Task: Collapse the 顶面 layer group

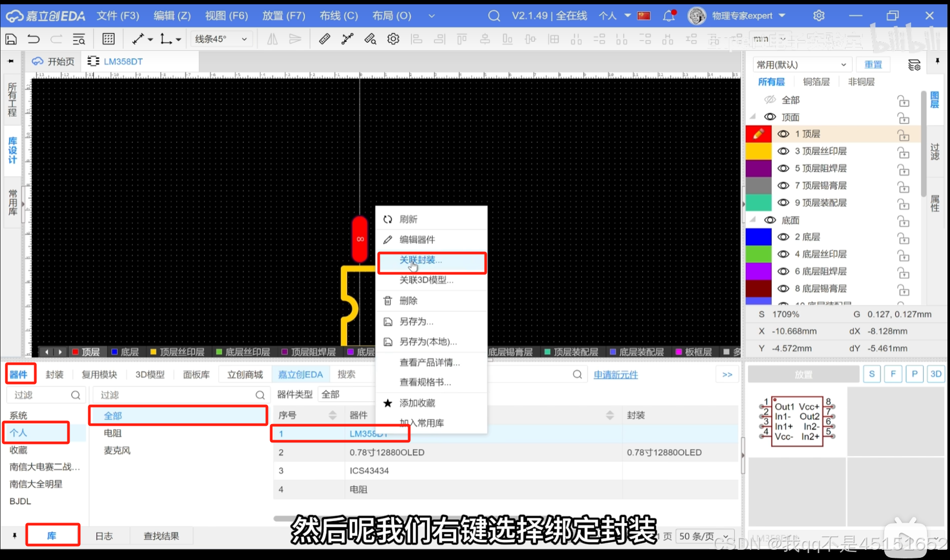Action: click(x=753, y=117)
